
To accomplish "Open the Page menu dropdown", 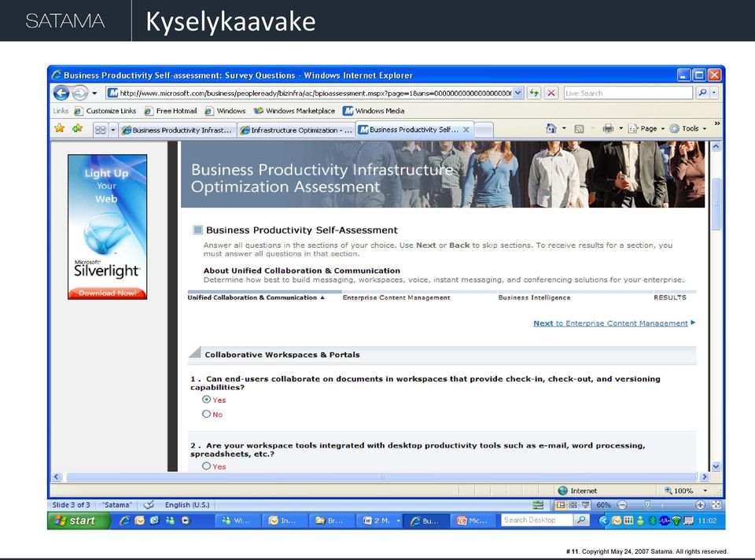I will click(x=646, y=128).
